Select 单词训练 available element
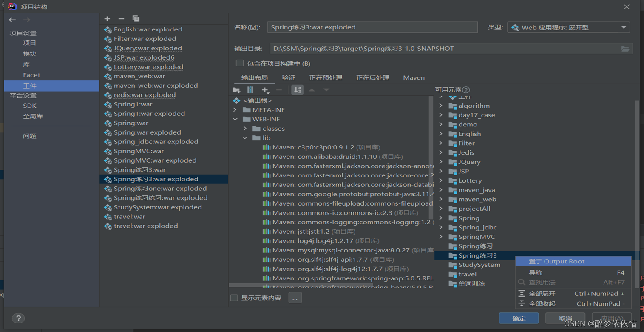 tap(471, 283)
